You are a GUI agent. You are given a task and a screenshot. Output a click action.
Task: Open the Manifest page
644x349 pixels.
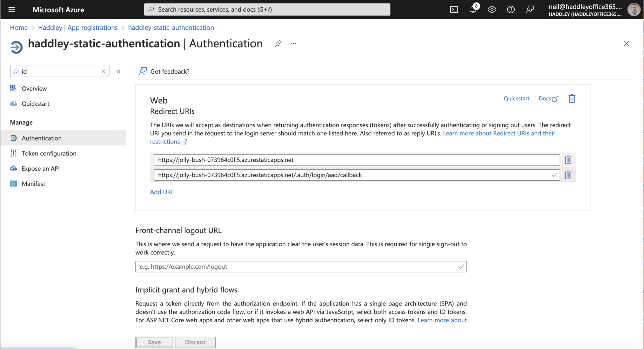click(x=33, y=183)
